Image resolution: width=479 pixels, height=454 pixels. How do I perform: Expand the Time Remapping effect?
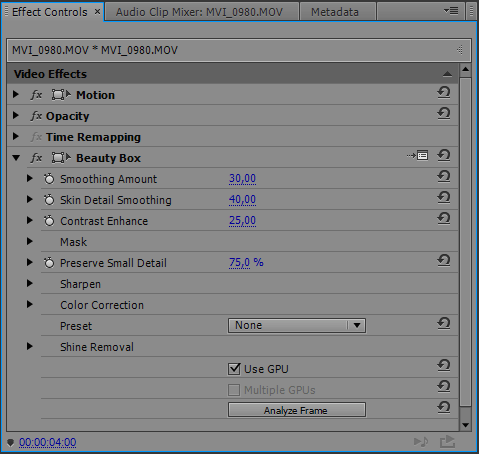pos(16,137)
